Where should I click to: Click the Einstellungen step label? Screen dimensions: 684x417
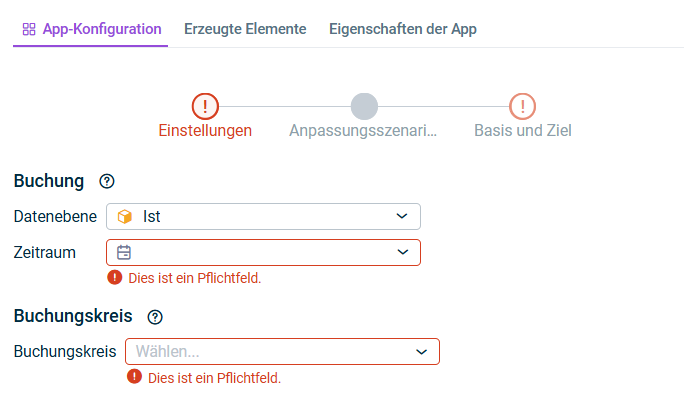[x=205, y=131]
